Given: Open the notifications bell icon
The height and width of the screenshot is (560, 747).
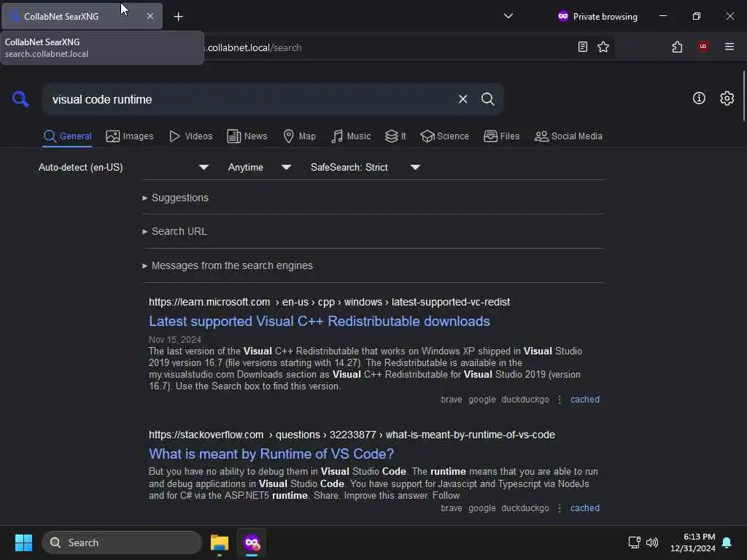Looking at the screenshot, I should 727,542.
